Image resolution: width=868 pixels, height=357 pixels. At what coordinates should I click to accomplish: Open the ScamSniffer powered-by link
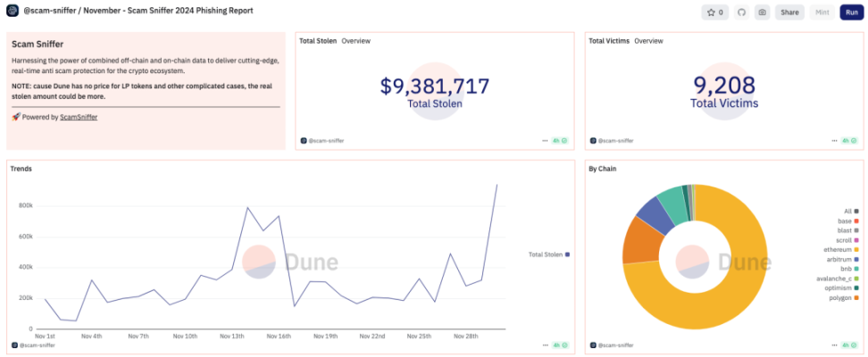[79, 117]
